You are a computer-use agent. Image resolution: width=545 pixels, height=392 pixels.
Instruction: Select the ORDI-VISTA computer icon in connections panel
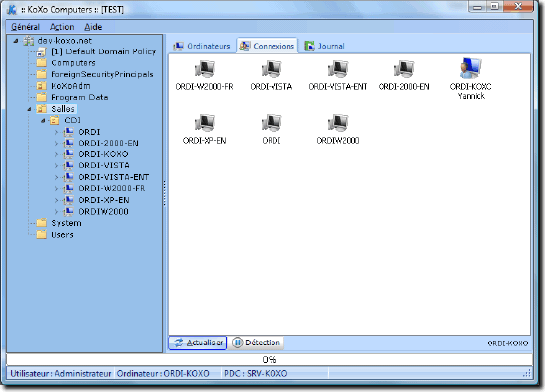(x=272, y=69)
